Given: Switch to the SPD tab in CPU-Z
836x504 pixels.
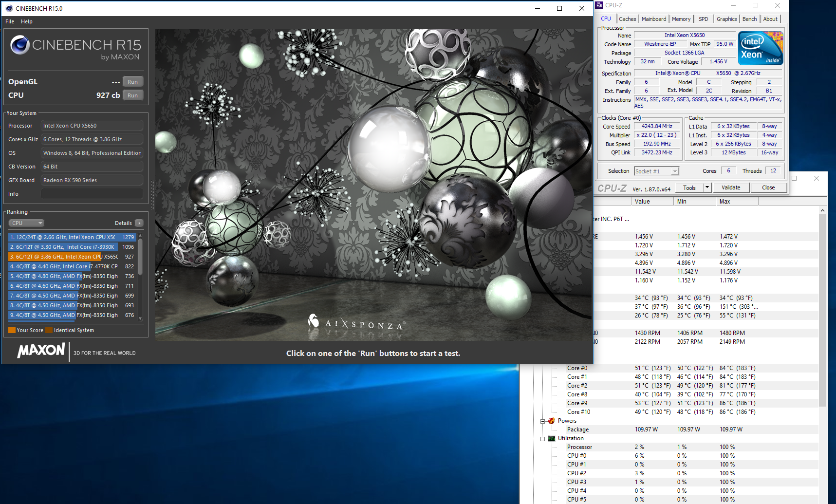Looking at the screenshot, I should [704, 19].
